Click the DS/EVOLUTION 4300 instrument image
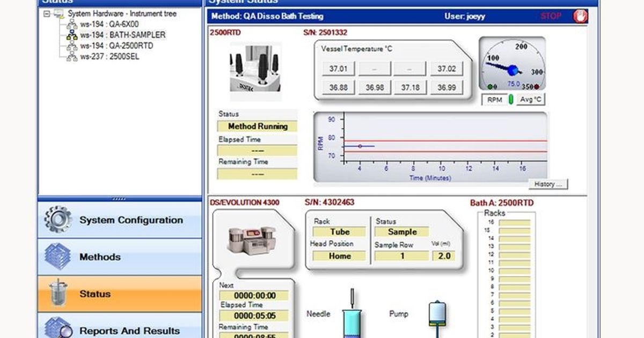 click(x=252, y=239)
